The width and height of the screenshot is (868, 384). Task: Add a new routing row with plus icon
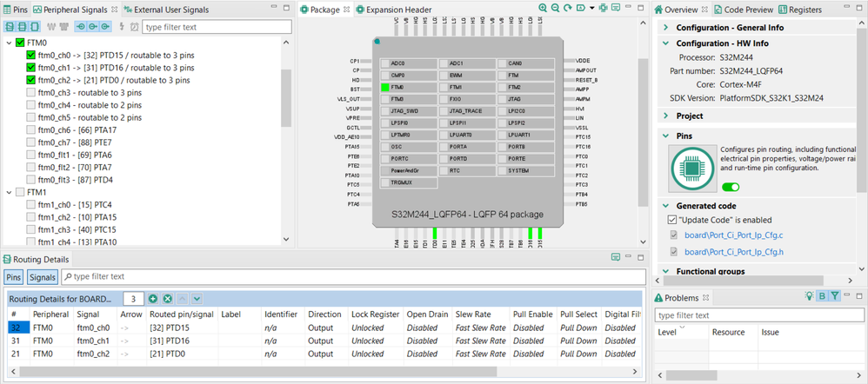pos(153,299)
